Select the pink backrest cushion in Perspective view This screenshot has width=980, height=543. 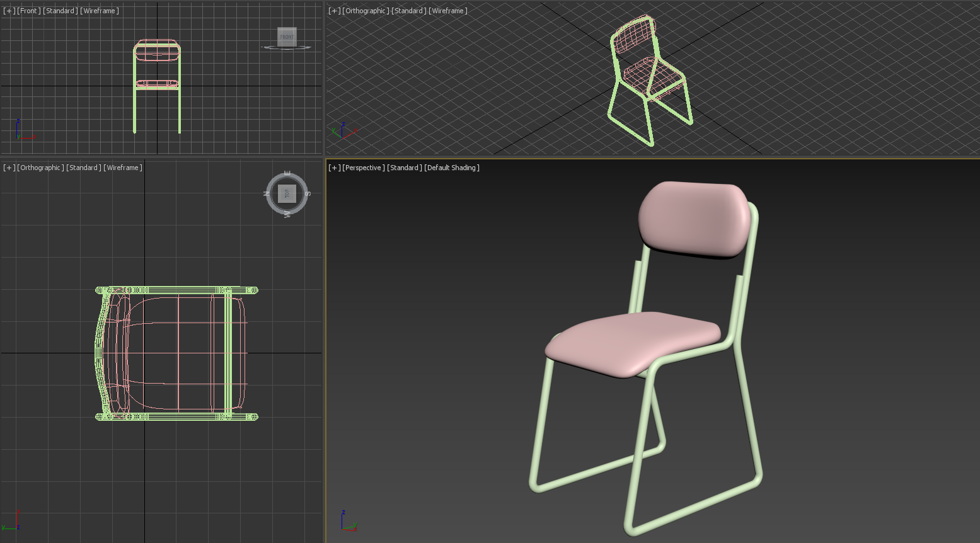click(x=693, y=219)
